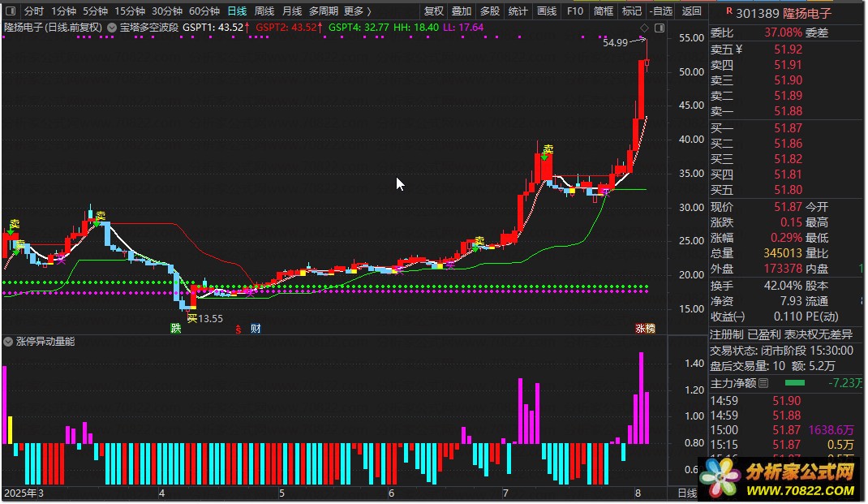Click the 买二 price 51.86

[x=788, y=144]
